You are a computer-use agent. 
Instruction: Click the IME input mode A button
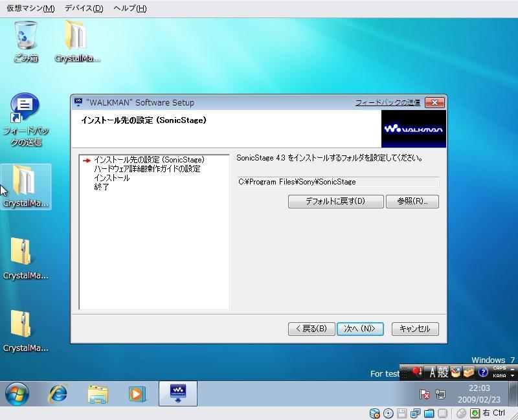click(432, 373)
